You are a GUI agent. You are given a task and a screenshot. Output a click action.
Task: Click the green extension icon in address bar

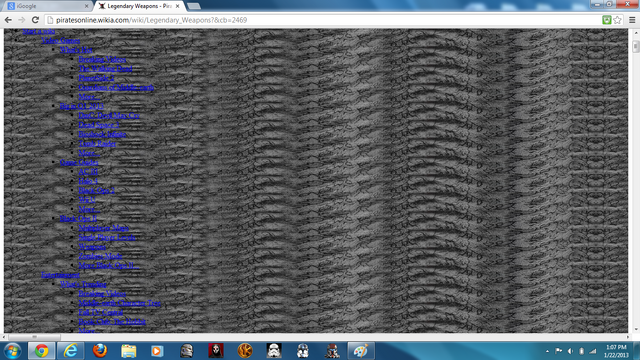(x=607, y=20)
